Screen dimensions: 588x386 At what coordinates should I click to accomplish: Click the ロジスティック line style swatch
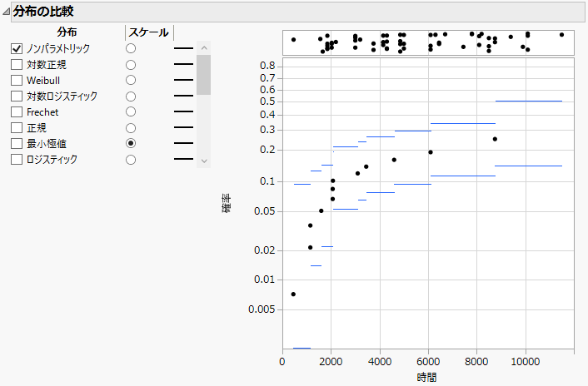[x=183, y=159]
